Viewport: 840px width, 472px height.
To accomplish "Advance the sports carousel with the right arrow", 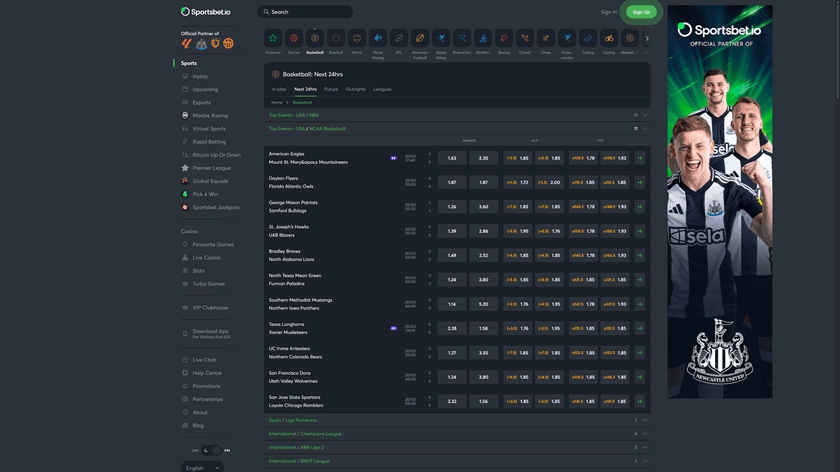I will pos(647,39).
